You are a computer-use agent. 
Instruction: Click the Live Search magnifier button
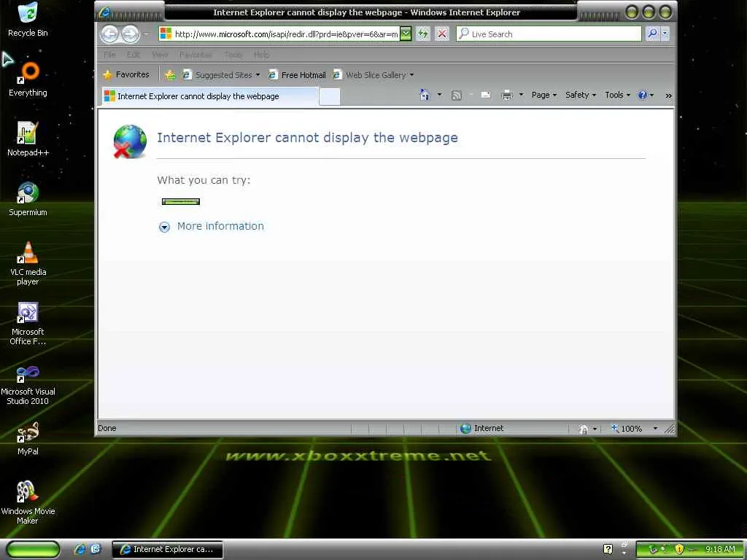pos(652,34)
